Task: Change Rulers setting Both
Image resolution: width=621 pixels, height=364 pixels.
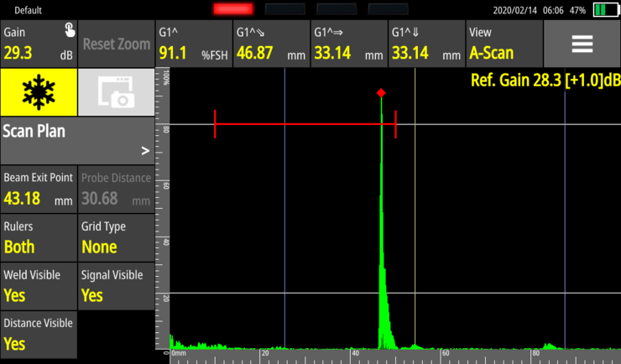Action: tap(39, 238)
